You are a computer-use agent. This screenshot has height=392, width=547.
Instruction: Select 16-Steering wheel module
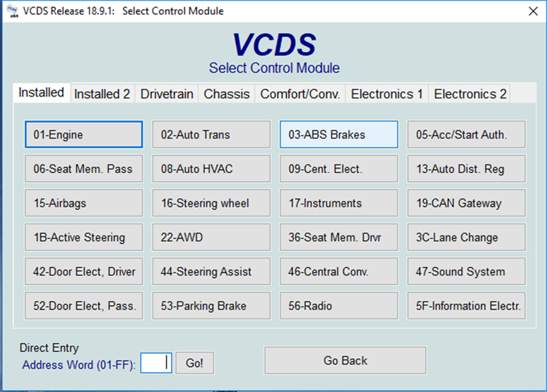point(211,203)
